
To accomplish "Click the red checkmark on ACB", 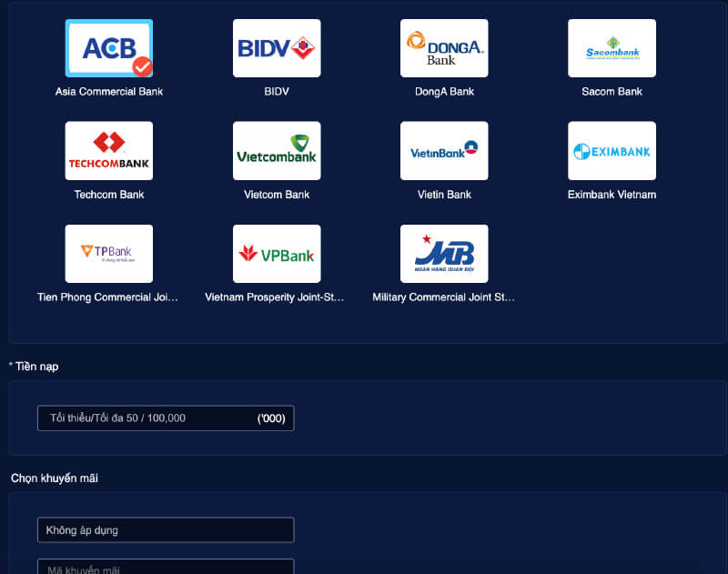I will click(x=143, y=66).
